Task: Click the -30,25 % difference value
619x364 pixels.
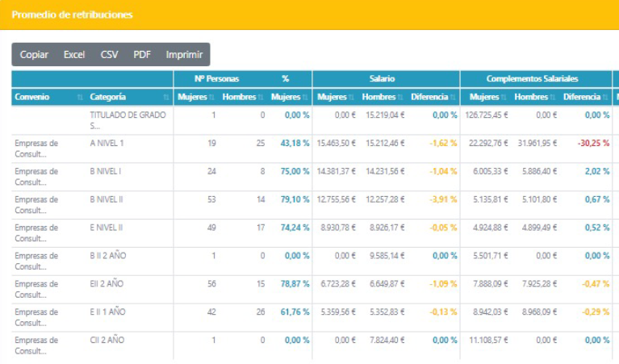Action: (x=593, y=143)
